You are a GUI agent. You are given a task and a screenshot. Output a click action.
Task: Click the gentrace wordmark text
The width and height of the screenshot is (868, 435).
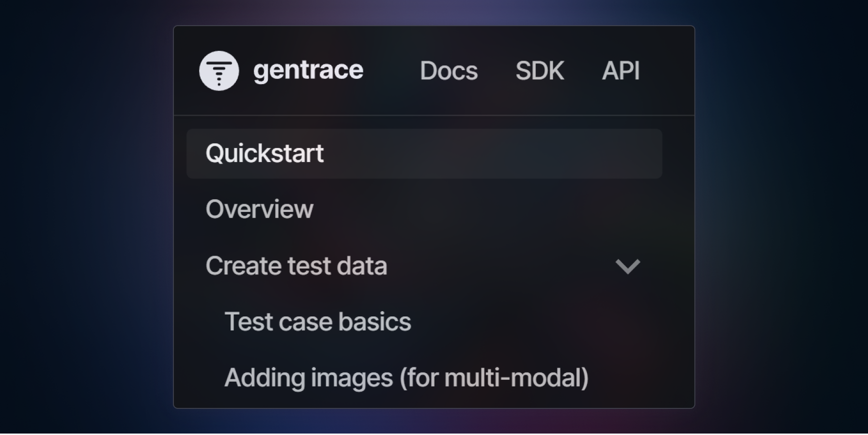click(308, 71)
